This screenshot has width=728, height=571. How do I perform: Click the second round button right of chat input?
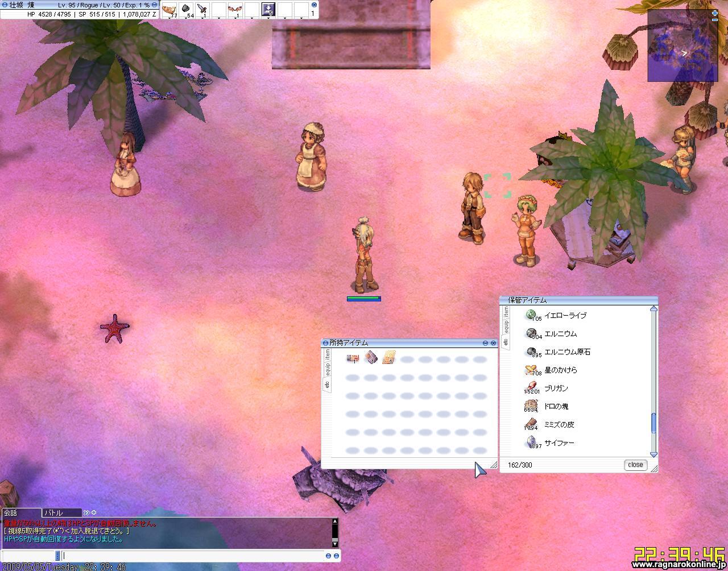point(336,556)
